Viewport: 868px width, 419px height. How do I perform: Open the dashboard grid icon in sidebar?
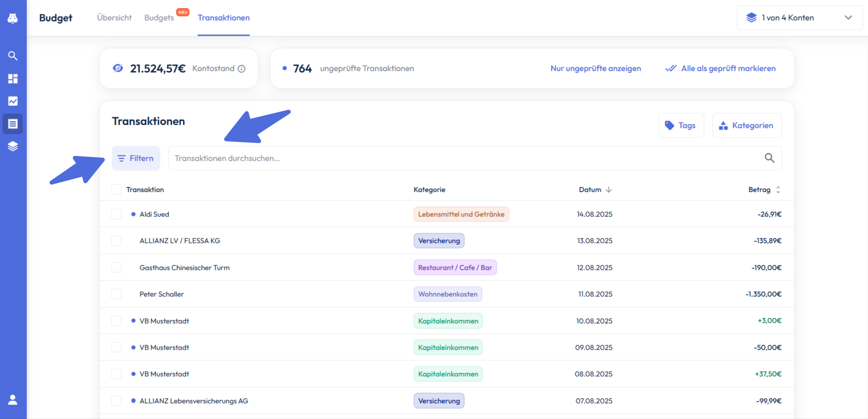(13, 79)
